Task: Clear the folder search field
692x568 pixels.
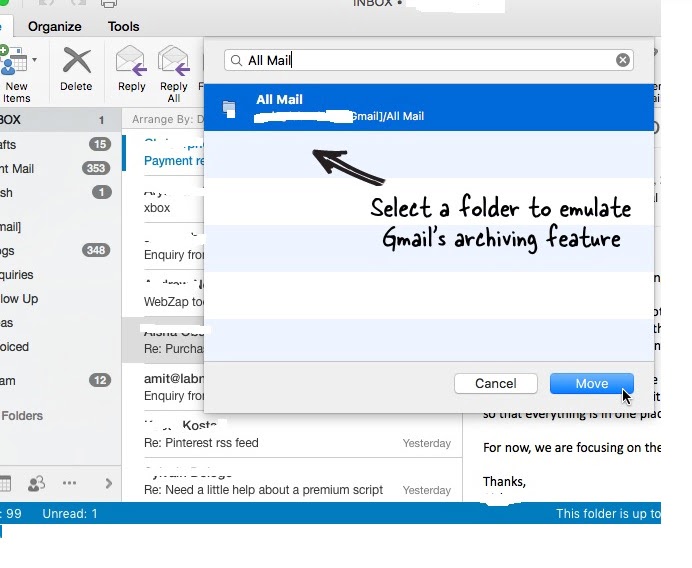Action: [623, 60]
